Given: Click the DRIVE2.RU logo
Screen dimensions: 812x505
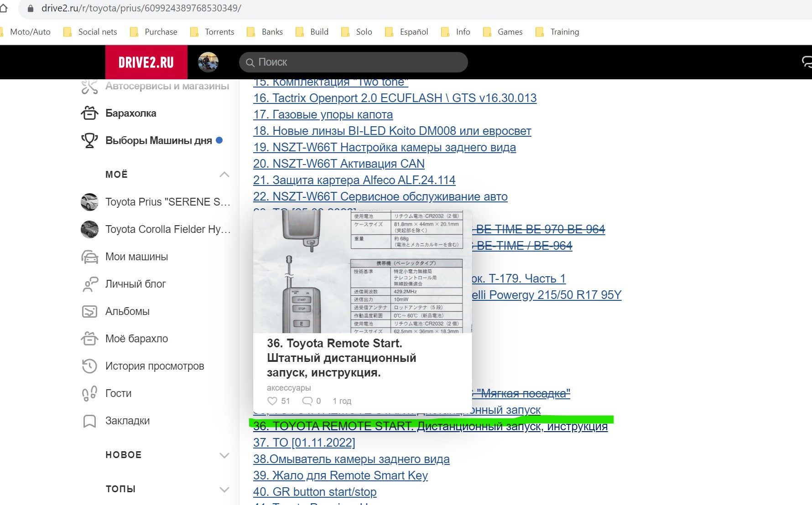Looking at the screenshot, I should pos(146,62).
